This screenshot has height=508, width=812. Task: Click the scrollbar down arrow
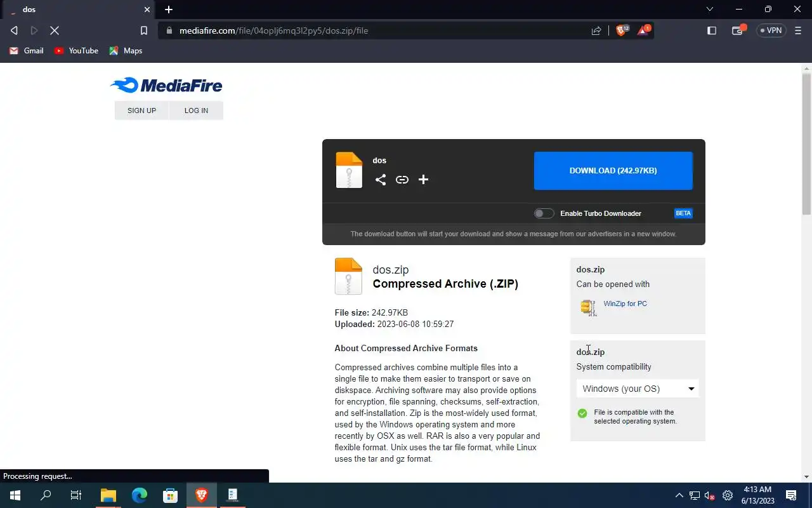(x=806, y=477)
